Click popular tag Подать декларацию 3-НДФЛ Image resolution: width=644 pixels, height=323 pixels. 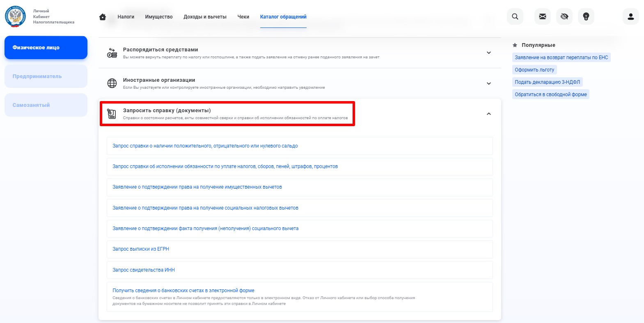click(x=547, y=82)
